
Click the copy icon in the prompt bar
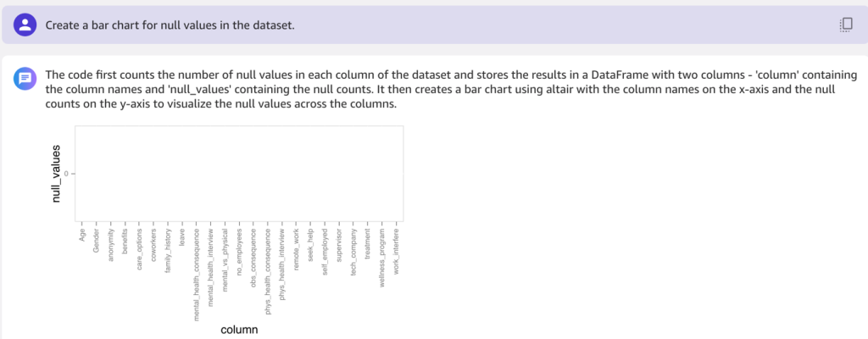click(844, 25)
